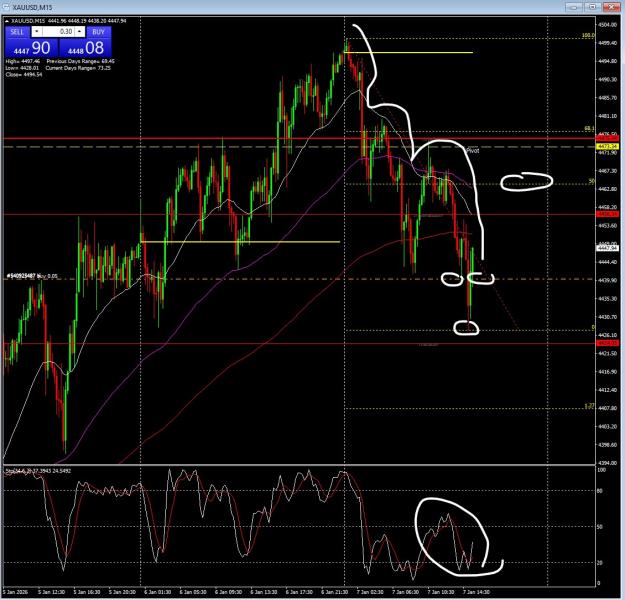
Task: Click the 0.30 lot volume field
Action: 58,32
